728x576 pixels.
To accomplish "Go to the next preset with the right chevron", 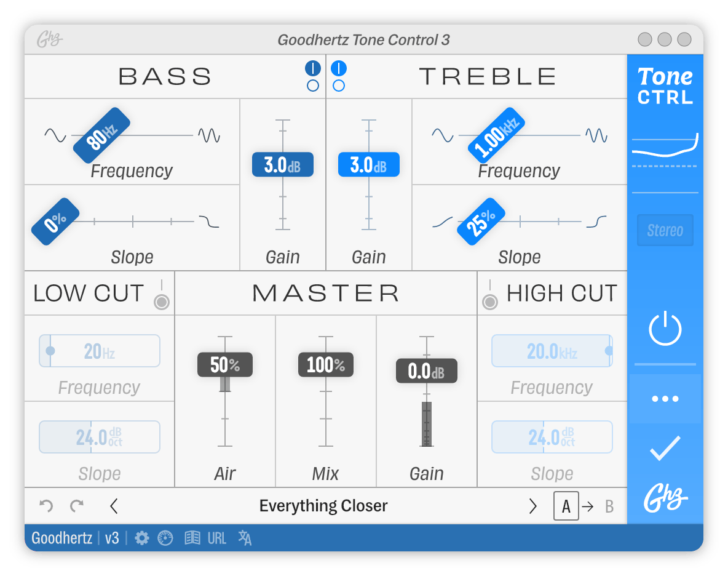I will (x=532, y=506).
